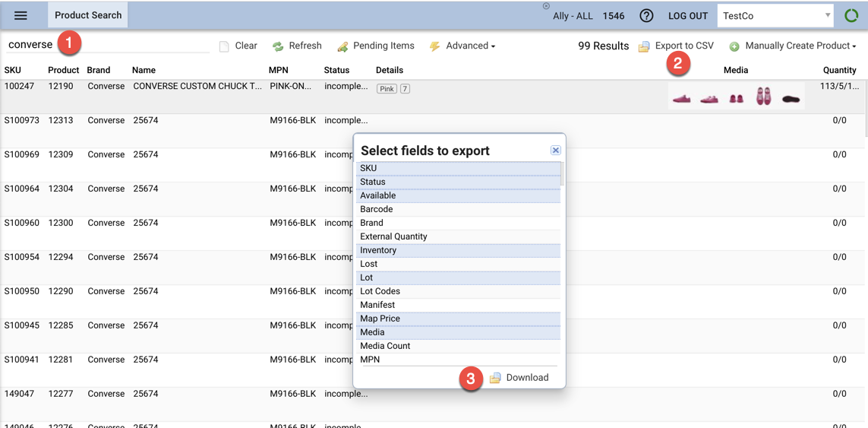The width and height of the screenshot is (868, 428).
Task: Select the row with SKU S100973
Action: [x=434, y=131]
